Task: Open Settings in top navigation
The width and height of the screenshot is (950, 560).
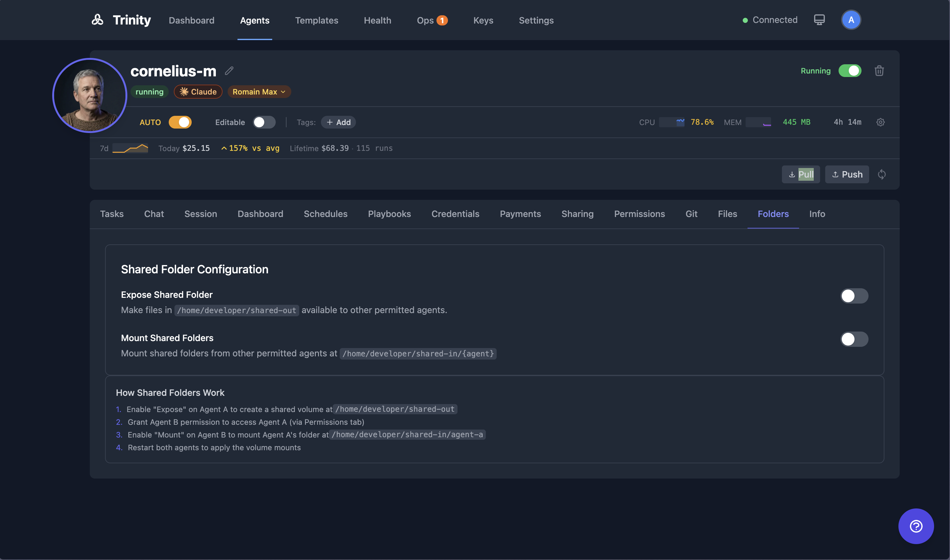Action: [x=536, y=20]
